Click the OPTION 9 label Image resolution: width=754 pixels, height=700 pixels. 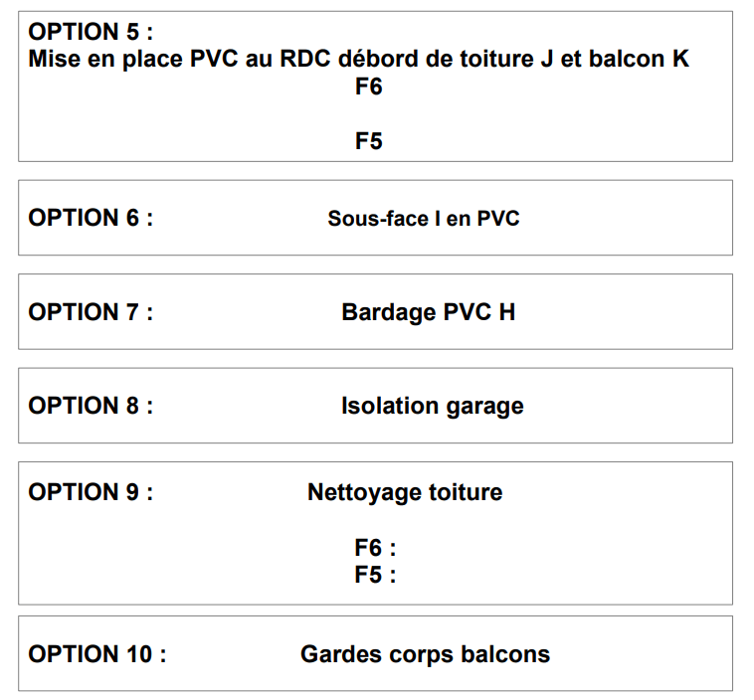click(x=91, y=492)
